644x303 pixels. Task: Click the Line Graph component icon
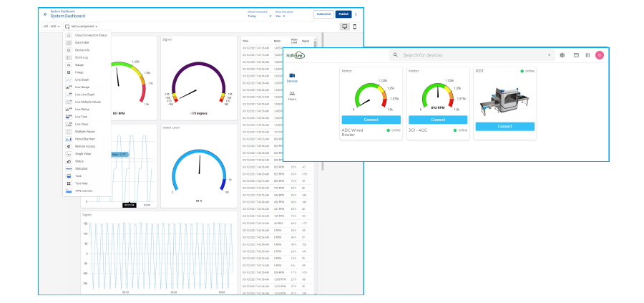(x=69, y=80)
